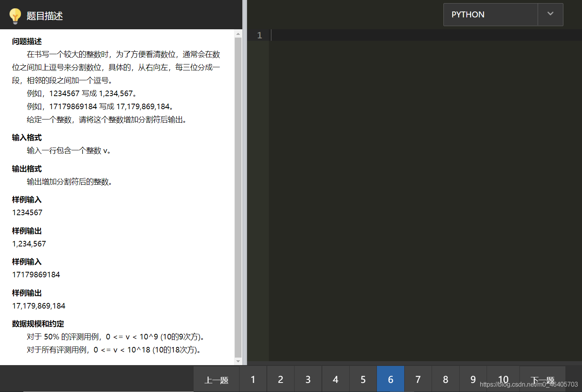
Task: Click sample output 17,179,869,184
Action: pyautogui.click(x=39, y=306)
